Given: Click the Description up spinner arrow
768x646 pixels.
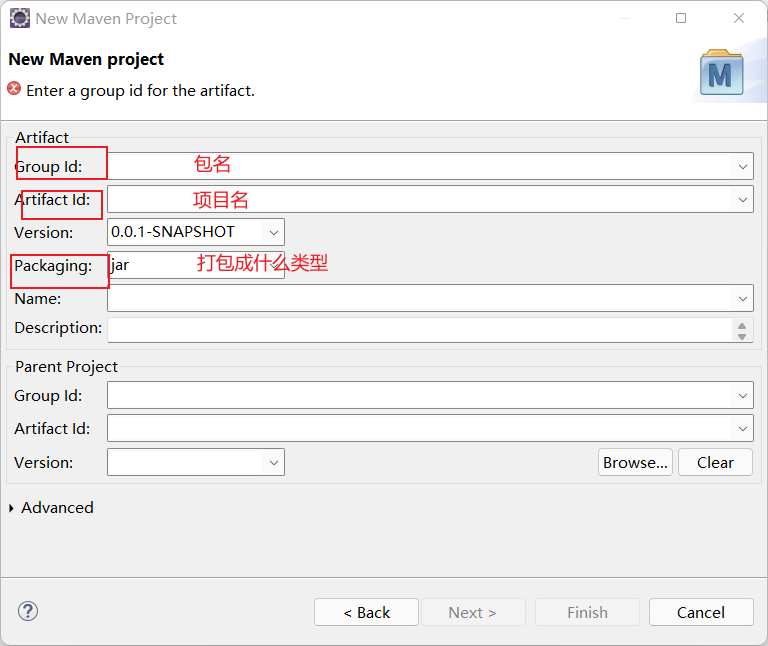Looking at the screenshot, I should click(x=742, y=326).
